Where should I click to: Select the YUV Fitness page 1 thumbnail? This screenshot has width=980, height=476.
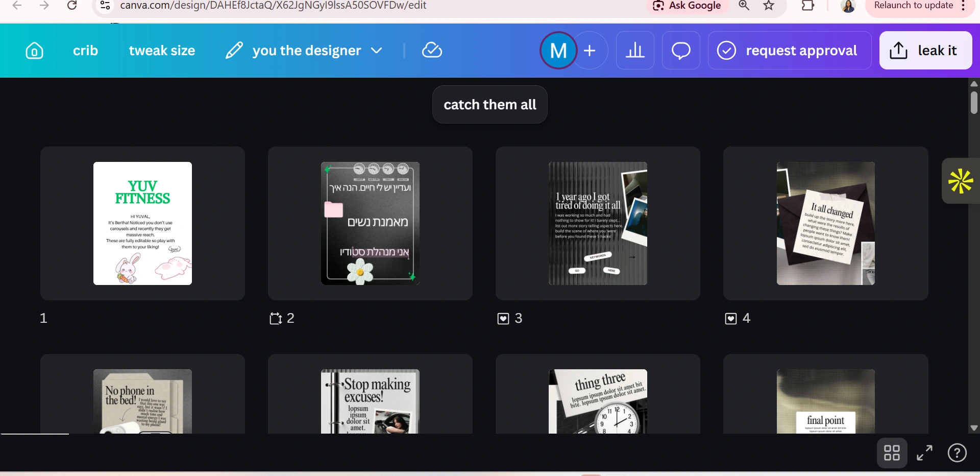(142, 223)
